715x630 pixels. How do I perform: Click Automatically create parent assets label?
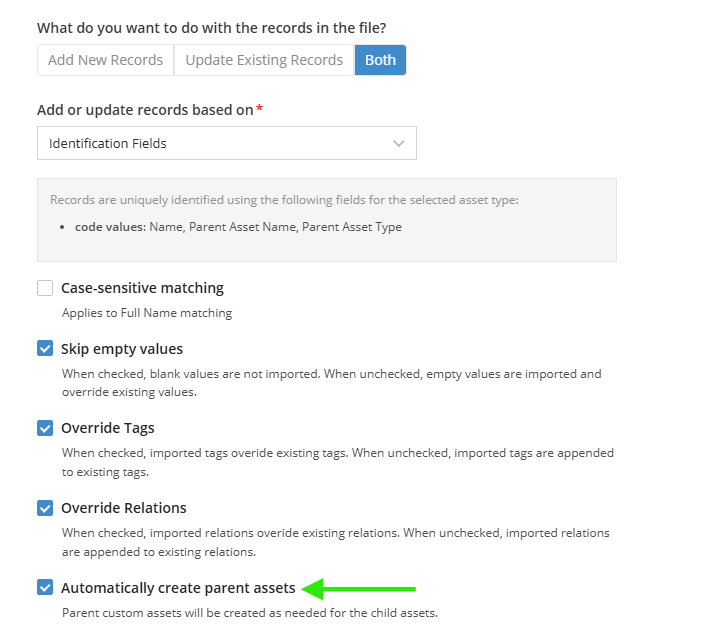tap(178, 588)
